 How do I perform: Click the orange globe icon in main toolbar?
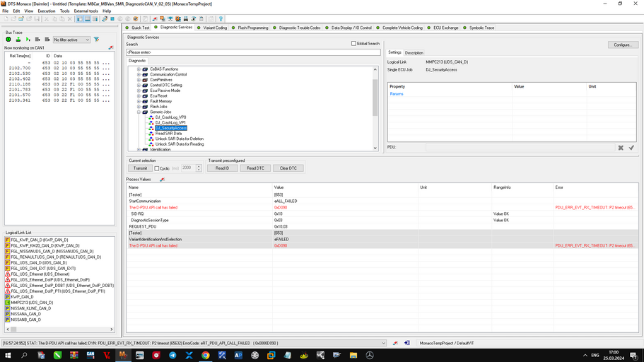pos(136,19)
